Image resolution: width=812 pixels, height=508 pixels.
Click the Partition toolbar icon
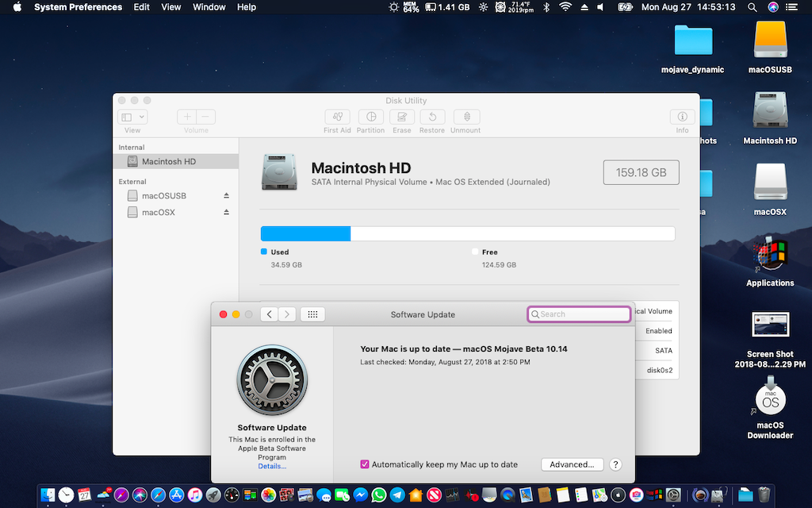click(x=371, y=117)
